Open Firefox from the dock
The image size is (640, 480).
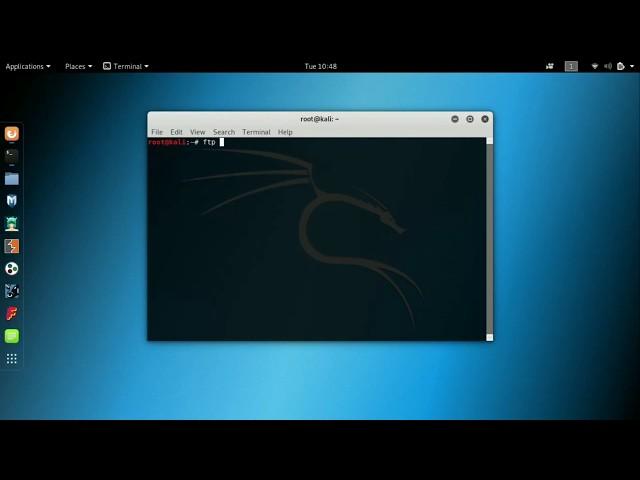point(11,133)
